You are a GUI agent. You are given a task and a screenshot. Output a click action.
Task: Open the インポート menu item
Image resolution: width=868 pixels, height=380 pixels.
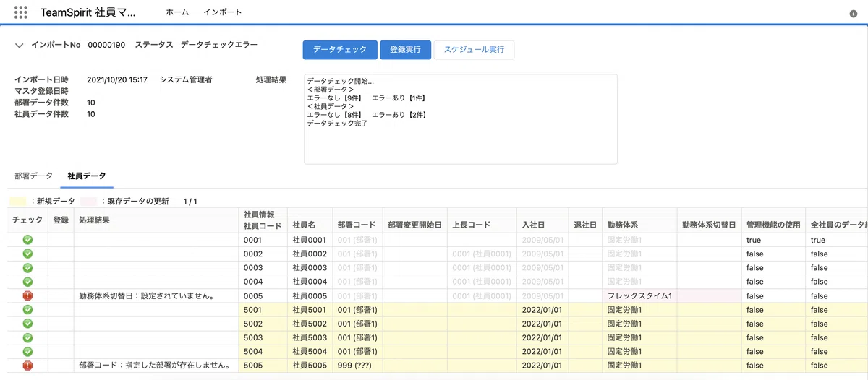[x=223, y=12]
